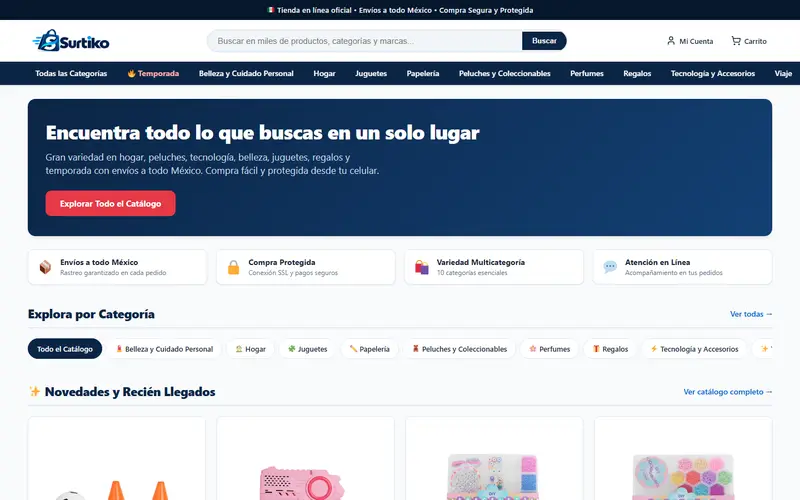Screen dimensions: 800x500
Task: Open Belleza y Cuidado Personal in nav bar
Action: tap(246, 73)
